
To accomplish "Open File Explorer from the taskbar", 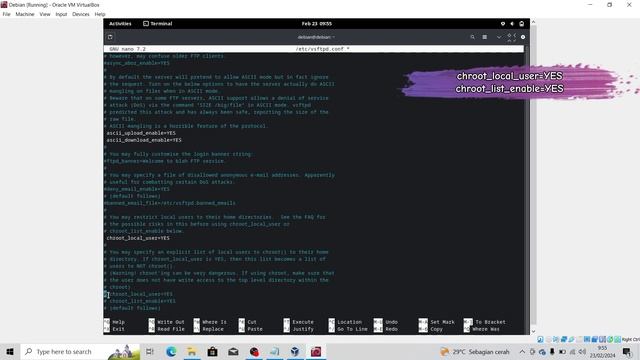I will tap(191, 351).
